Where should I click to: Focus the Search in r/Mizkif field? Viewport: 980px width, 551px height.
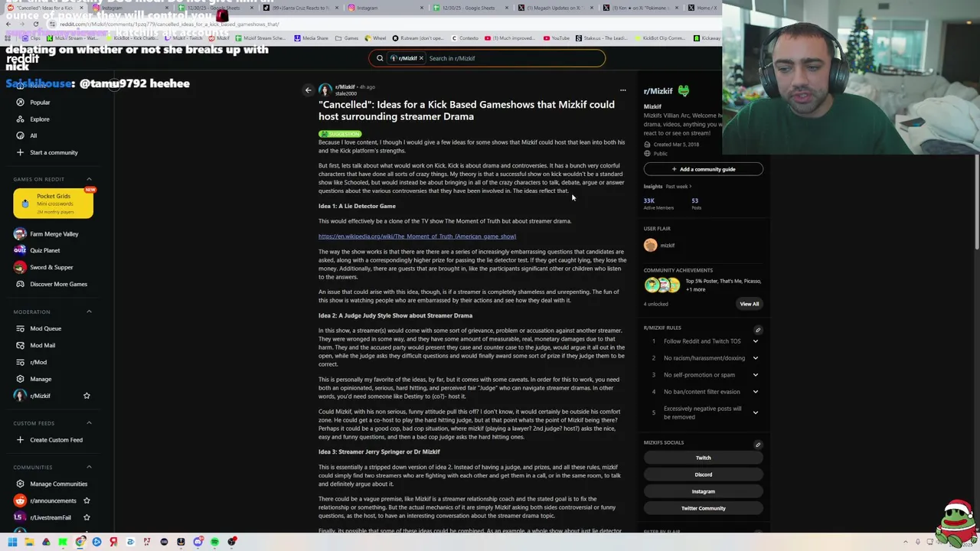(x=513, y=58)
